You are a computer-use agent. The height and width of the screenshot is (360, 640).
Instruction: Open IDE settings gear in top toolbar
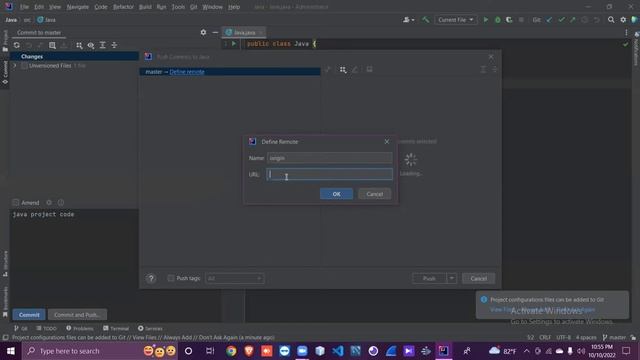pos(623,20)
